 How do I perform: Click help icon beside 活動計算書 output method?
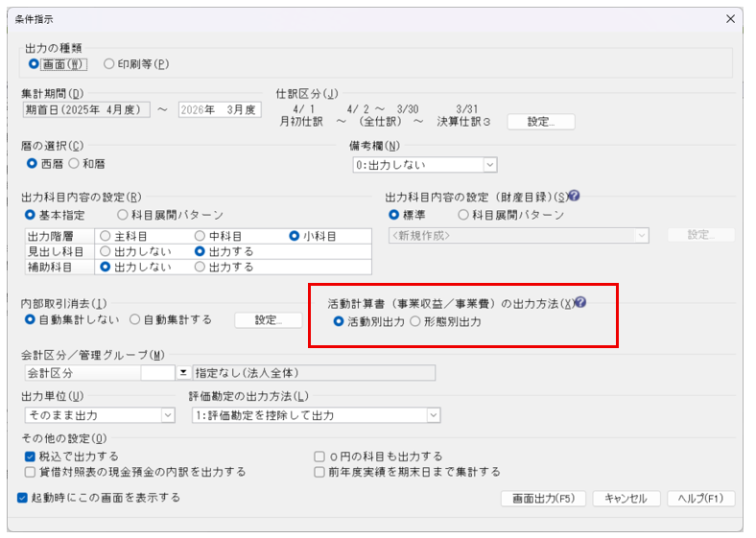[579, 302]
